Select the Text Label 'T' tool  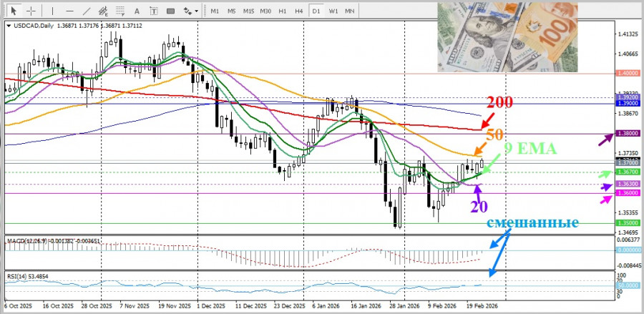point(154,11)
